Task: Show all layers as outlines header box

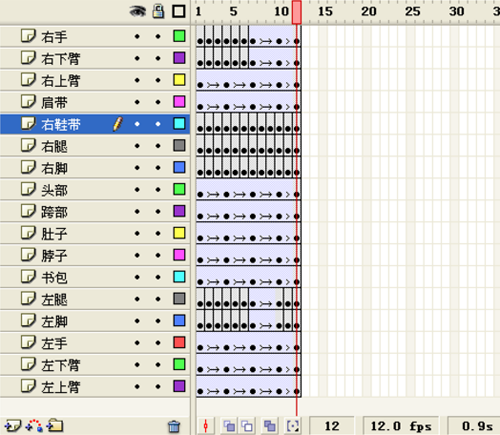Action: 179,11
